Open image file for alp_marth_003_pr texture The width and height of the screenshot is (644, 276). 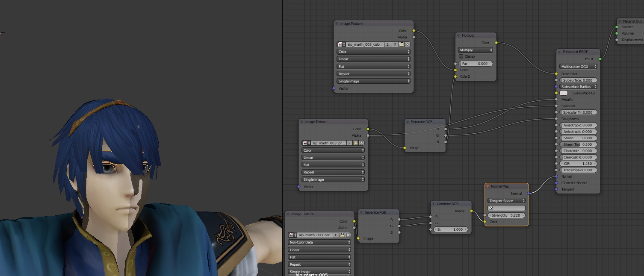(x=356, y=143)
